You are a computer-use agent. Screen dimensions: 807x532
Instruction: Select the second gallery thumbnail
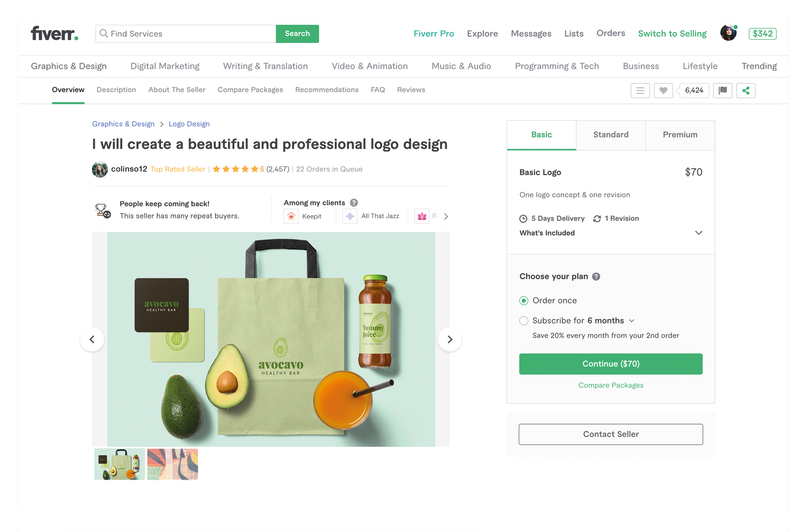(x=173, y=464)
